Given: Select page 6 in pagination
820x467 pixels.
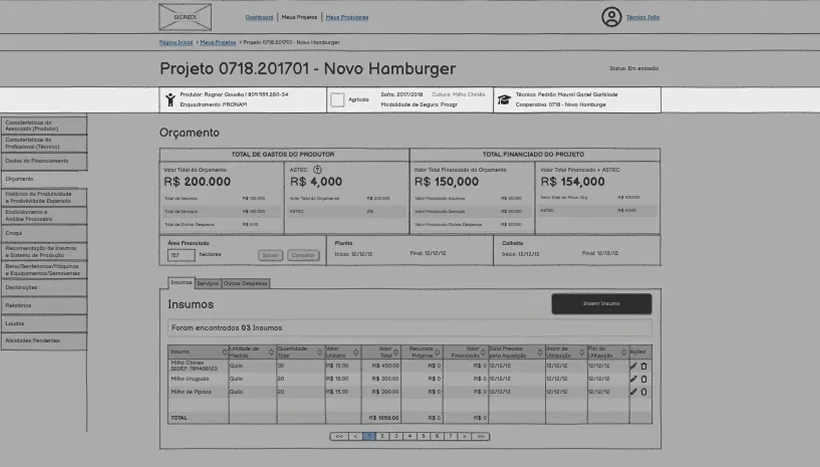Looking at the screenshot, I should coord(437,436).
